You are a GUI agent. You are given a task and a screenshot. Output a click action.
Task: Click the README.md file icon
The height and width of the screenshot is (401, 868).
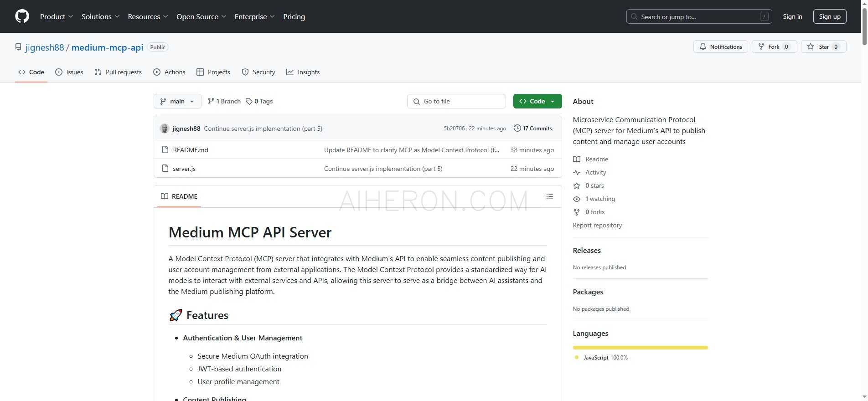(165, 150)
